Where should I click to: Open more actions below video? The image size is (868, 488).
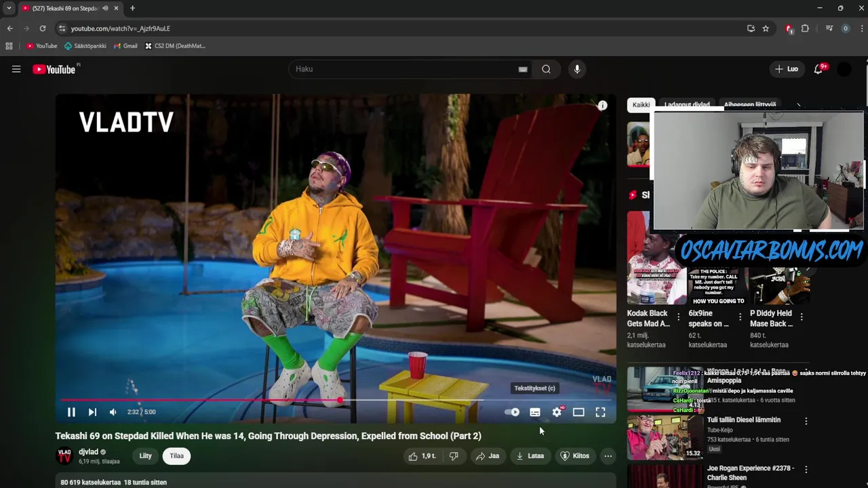tap(608, 456)
